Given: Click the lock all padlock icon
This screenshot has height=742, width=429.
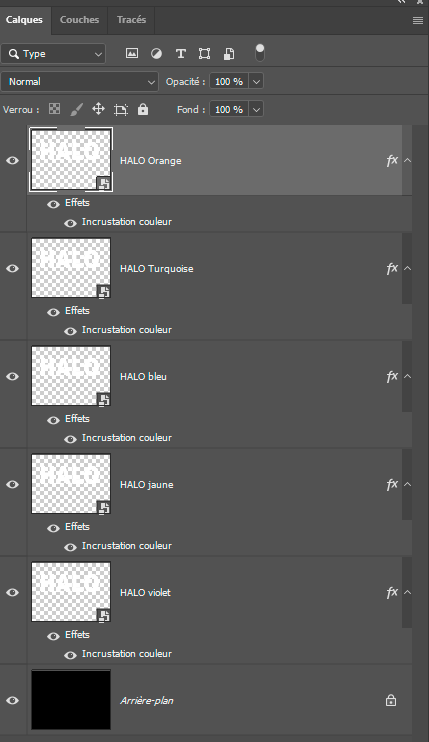Looking at the screenshot, I should point(143,110).
